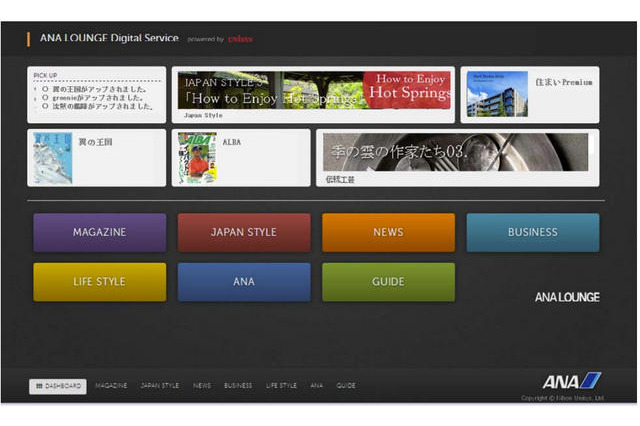
Task: Open the purple MAGAZINE category tile
Action: tap(99, 232)
